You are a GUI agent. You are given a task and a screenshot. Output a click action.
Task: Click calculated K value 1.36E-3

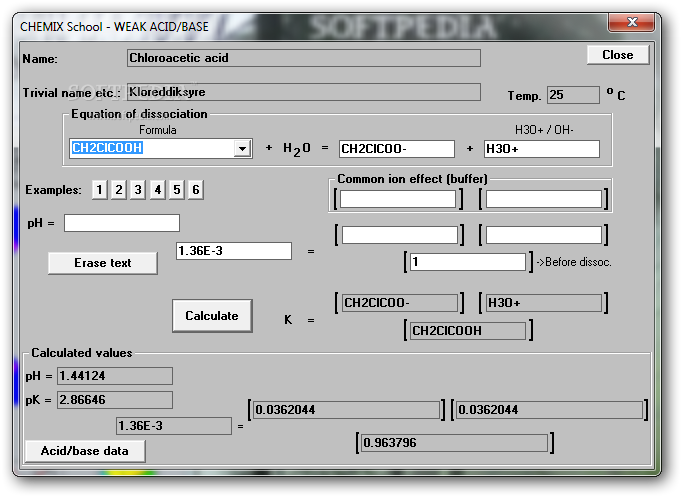pyautogui.click(x=174, y=426)
